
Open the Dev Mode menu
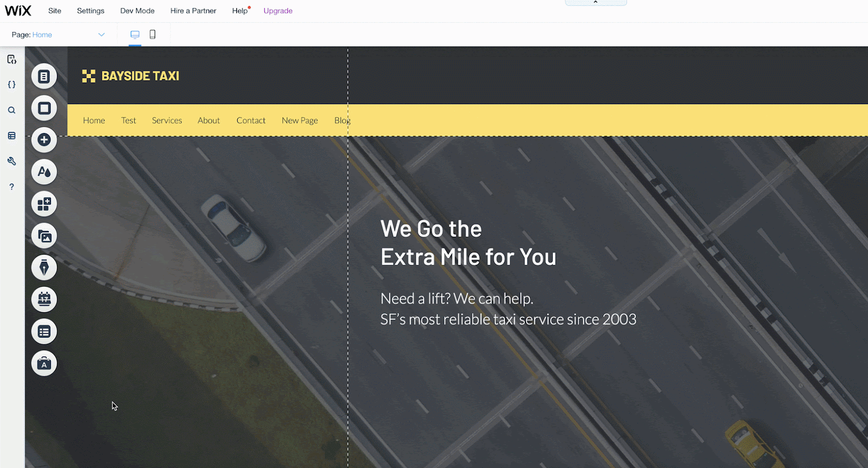click(137, 11)
